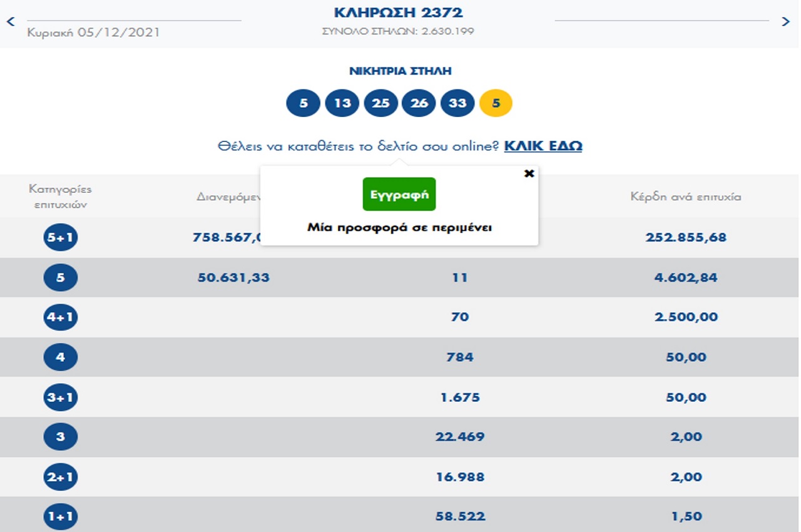Select the 2+1 category badge

coord(61,477)
